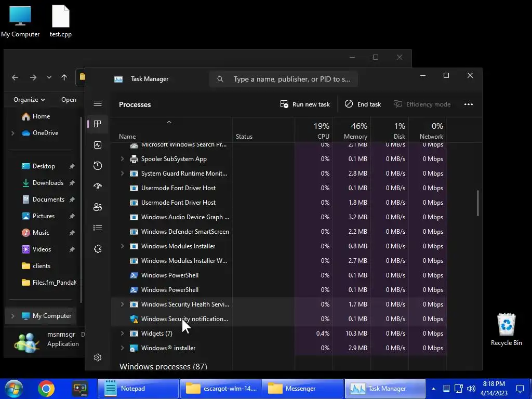The width and height of the screenshot is (532, 399).
Task: Click Run new task button
Action: pos(305,104)
